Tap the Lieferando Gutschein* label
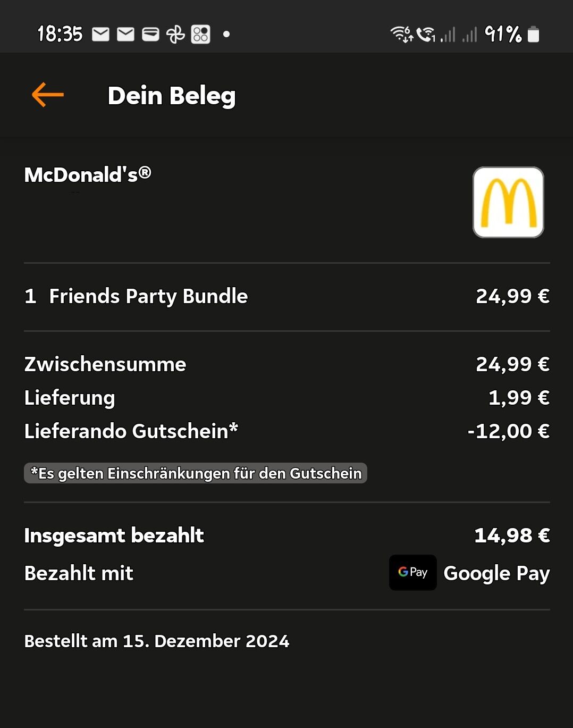The height and width of the screenshot is (728, 573). pos(131,431)
